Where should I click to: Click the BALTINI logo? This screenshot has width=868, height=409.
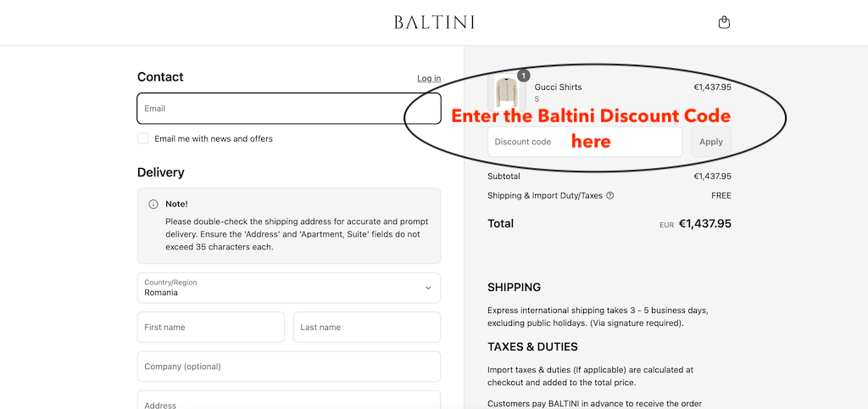click(x=434, y=22)
